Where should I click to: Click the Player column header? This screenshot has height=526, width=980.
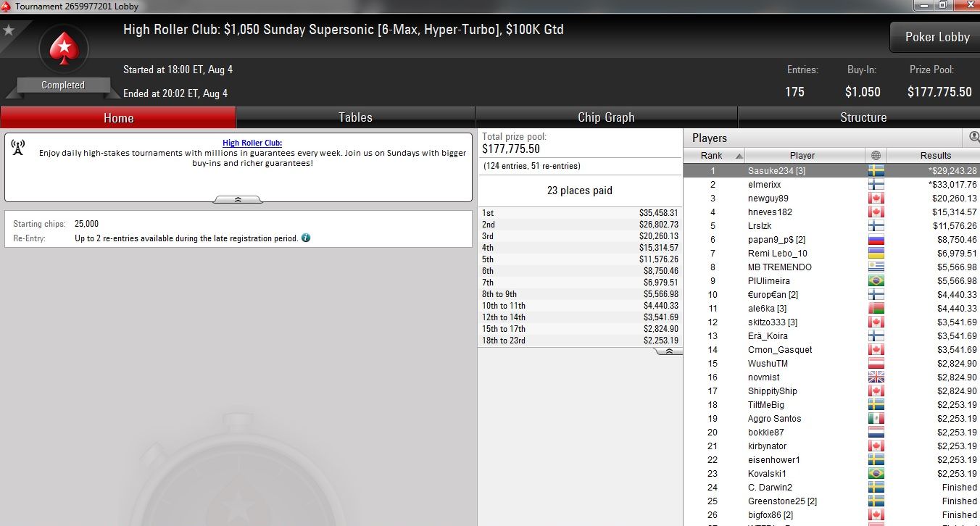(x=802, y=155)
